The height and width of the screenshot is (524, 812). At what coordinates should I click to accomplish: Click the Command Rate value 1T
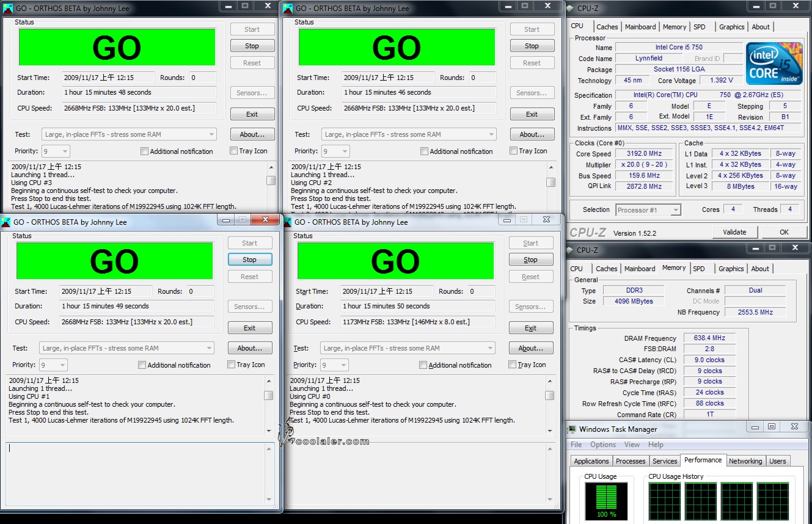(709, 415)
